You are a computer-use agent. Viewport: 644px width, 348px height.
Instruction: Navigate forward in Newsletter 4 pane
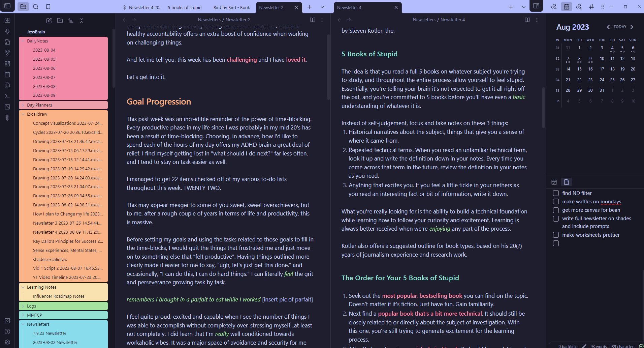click(x=349, y=20)
